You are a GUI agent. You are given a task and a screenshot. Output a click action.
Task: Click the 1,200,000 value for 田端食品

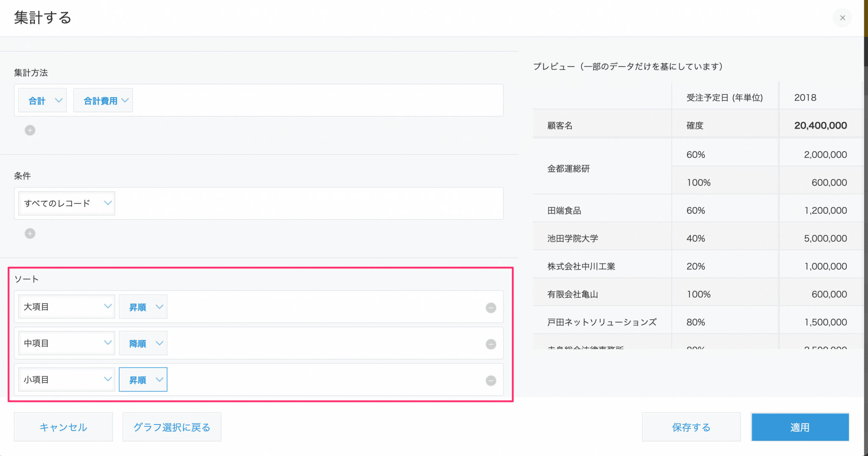click(826, 211)
